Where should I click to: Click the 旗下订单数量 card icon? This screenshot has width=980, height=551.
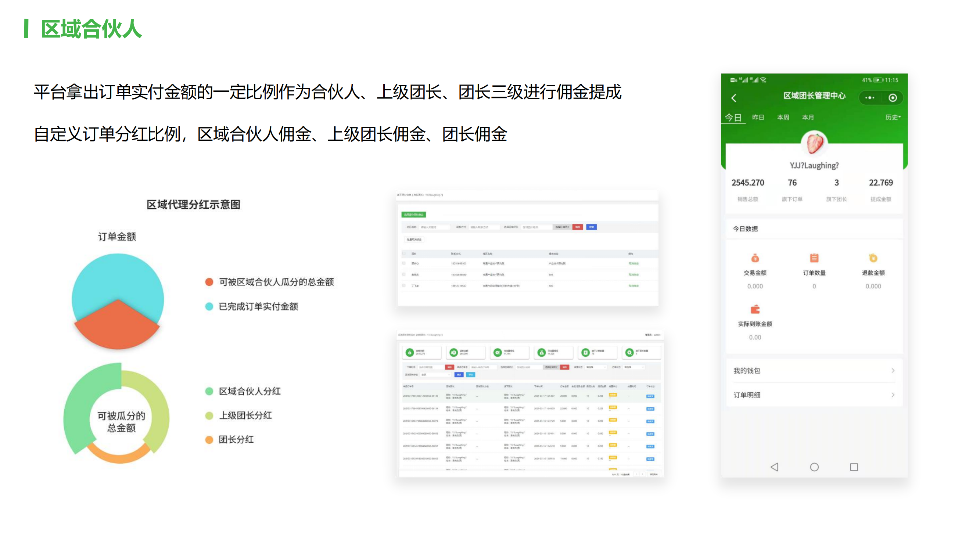tap(585, 353)
